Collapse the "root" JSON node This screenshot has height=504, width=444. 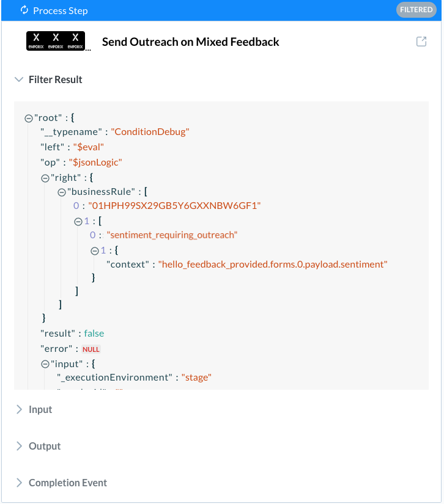29,119
